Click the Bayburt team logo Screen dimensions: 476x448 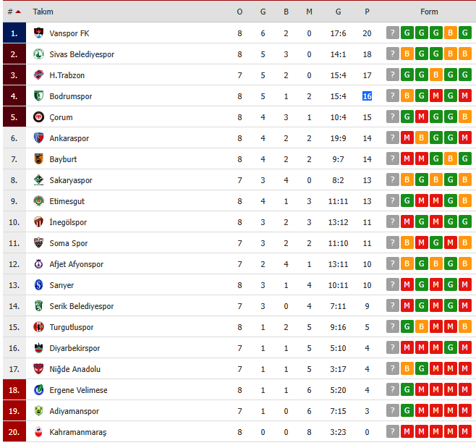(x=39, y=159)
